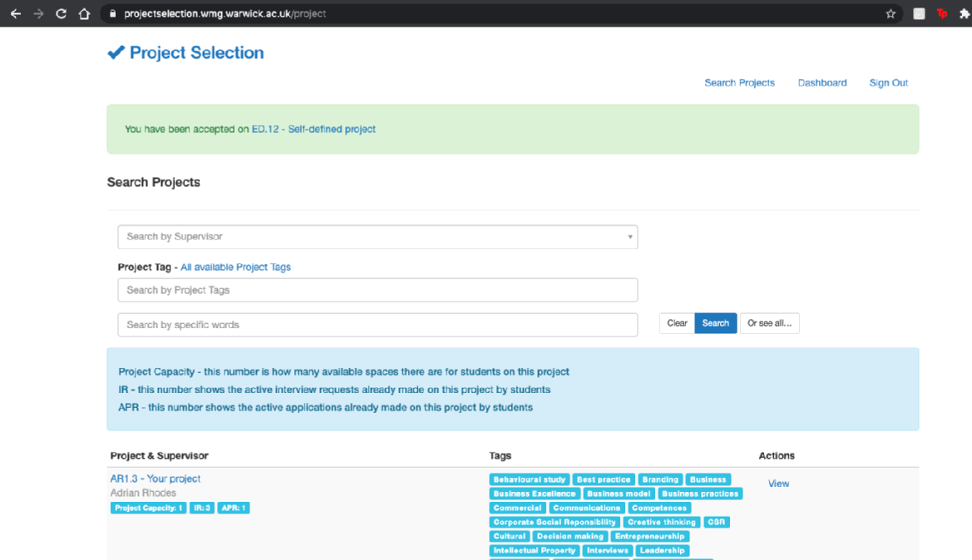Screen dimensions: 972x560
Task: Click the browser back arrow
Action: point(15,14)
